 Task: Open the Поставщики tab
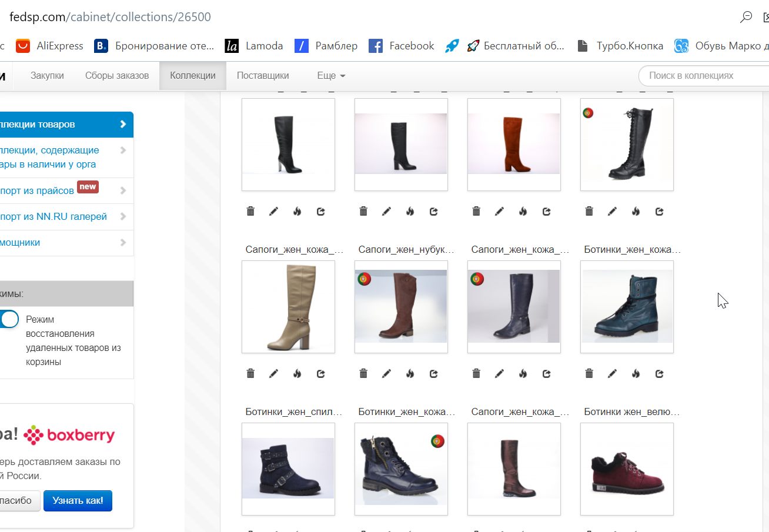click(263, 75)
